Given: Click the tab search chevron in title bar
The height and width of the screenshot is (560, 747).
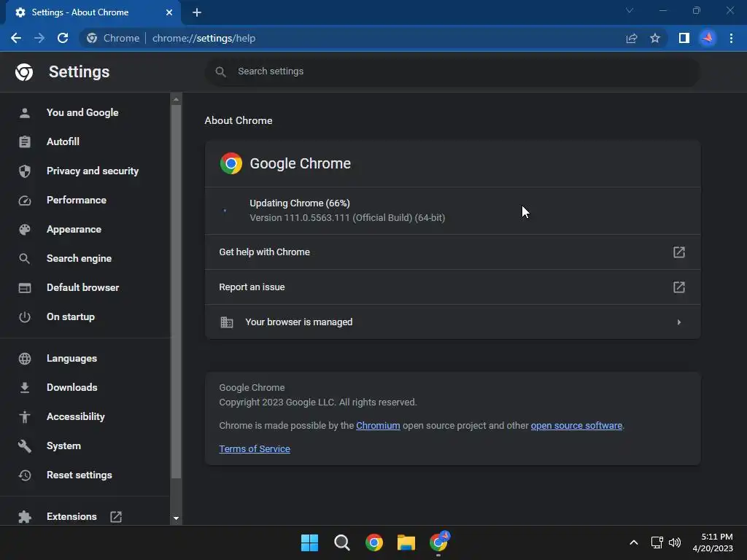Looking at the screenshot, I should pyautogui.click(x=630, y=10).
